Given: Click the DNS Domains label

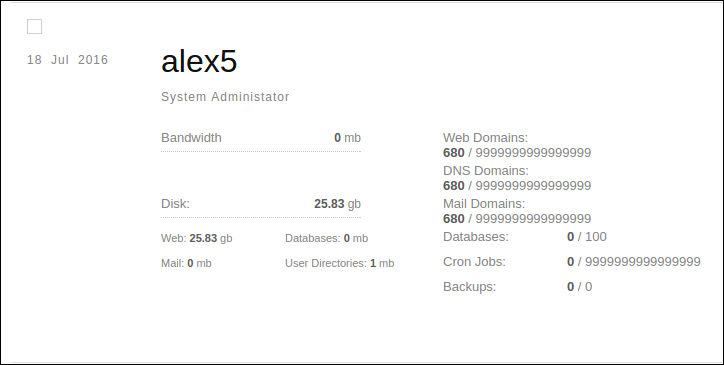Looking at the screenshot, I should [x=486, y=170].
